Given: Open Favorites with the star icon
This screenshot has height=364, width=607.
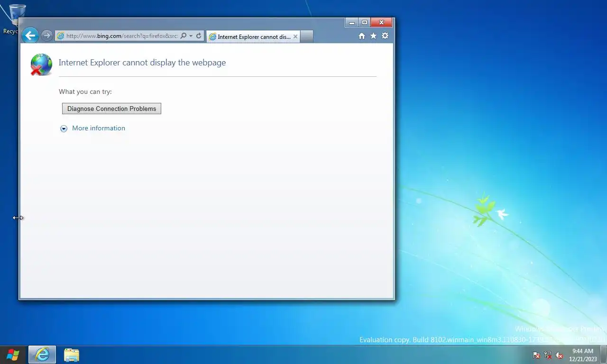Looking at the screenshot, I should pyautogui.click(x=373, y=36).
